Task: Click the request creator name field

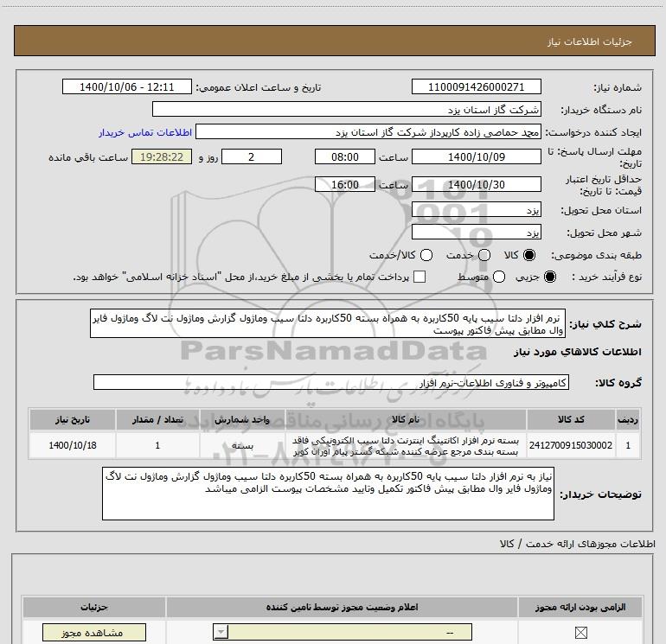Action: 368,132
